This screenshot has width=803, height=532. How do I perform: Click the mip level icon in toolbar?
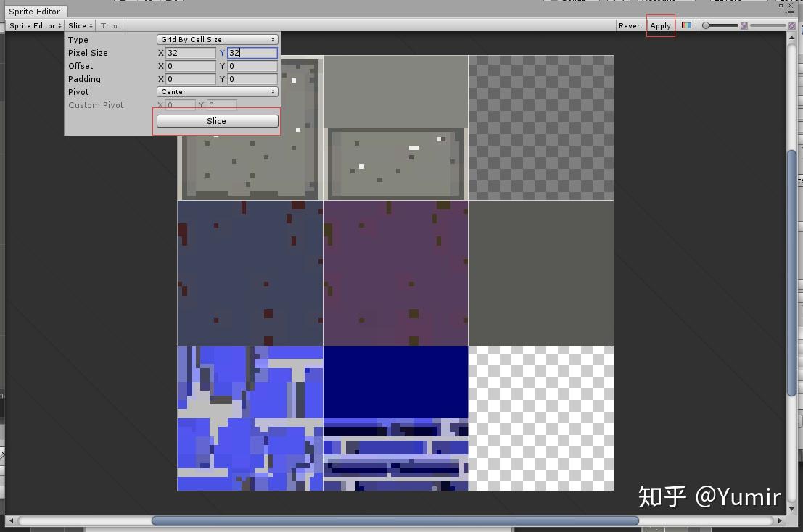pos(744,25)
